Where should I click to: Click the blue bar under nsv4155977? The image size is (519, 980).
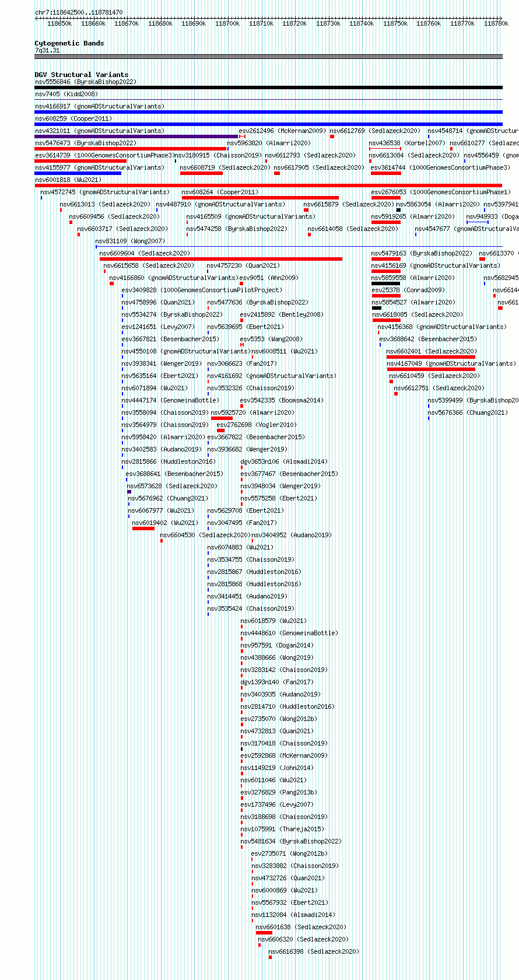tap(78, 173)
